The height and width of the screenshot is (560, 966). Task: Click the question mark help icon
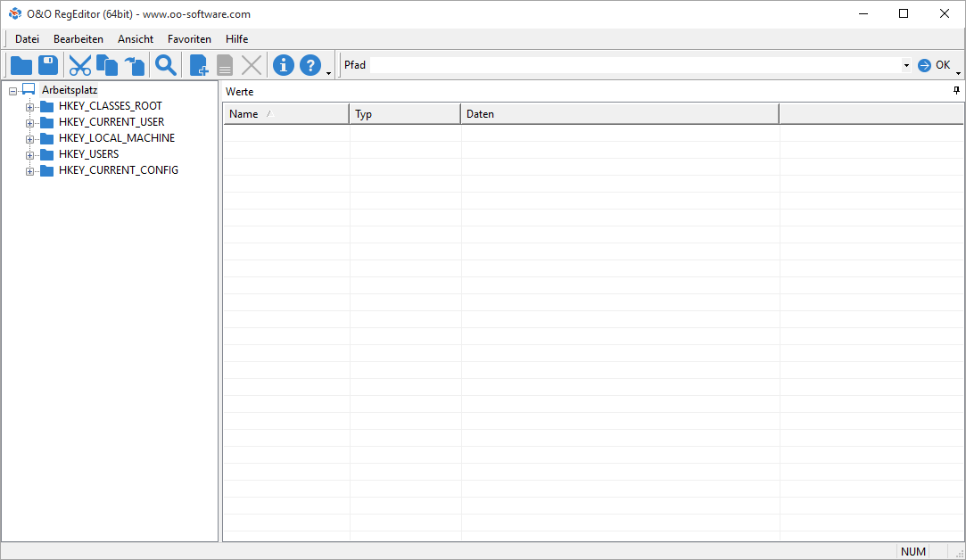point(310,65)
